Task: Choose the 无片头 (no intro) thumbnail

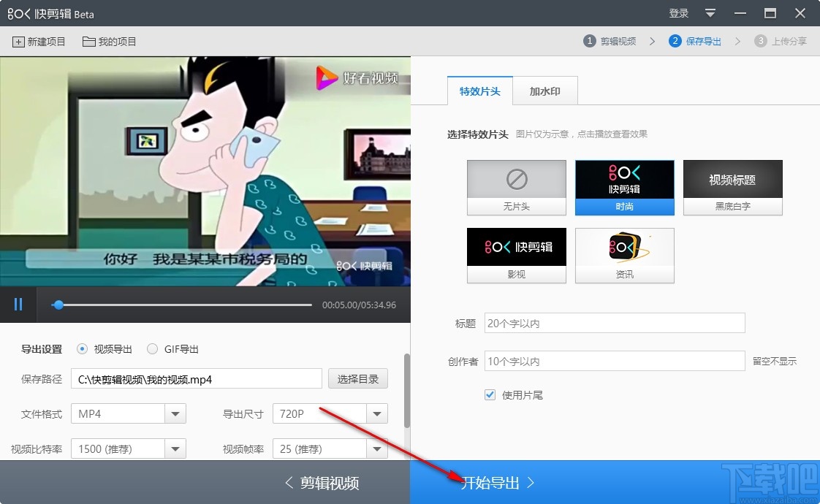Action: pos(516,187)
